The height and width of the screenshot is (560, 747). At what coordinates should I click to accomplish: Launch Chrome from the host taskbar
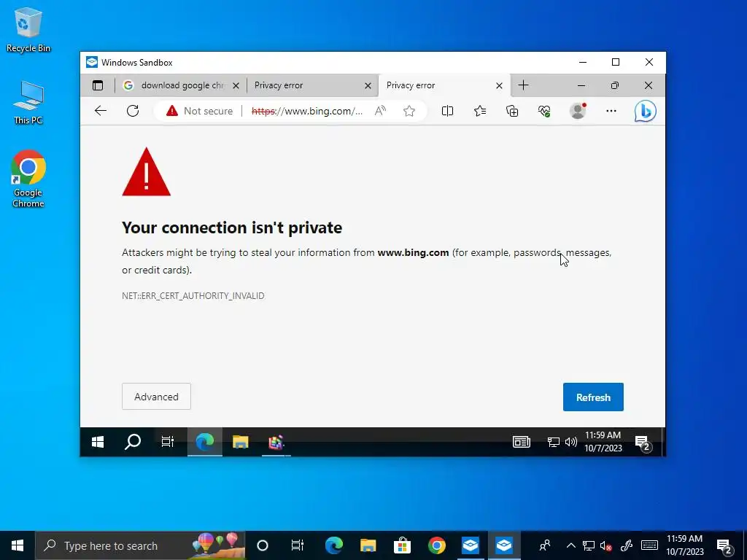pyautogui.click(x=436, y=545)
